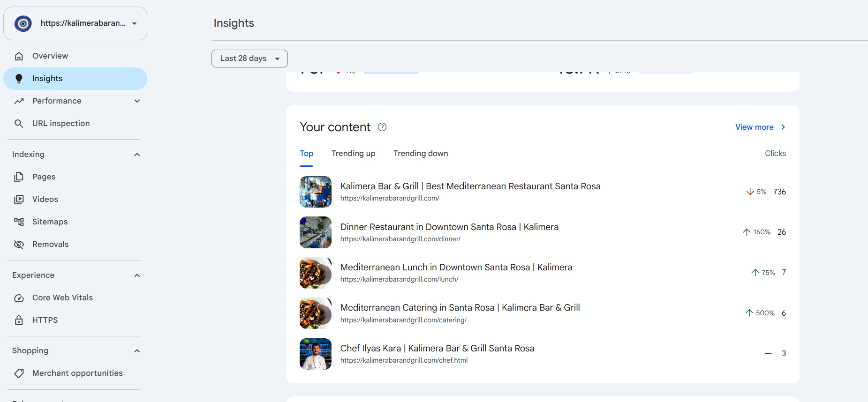Click the property logo icon at top left
868x402 pixels.
pos(23,23)
